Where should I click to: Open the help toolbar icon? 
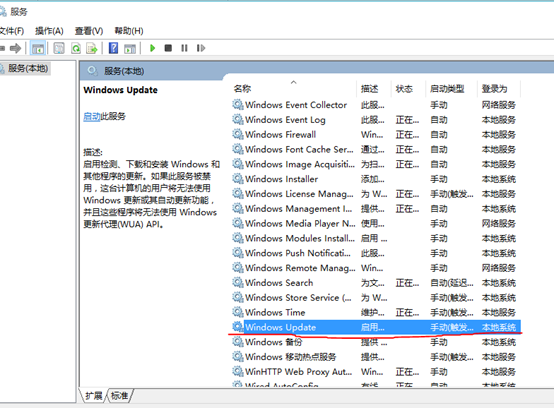click(113, 48)
